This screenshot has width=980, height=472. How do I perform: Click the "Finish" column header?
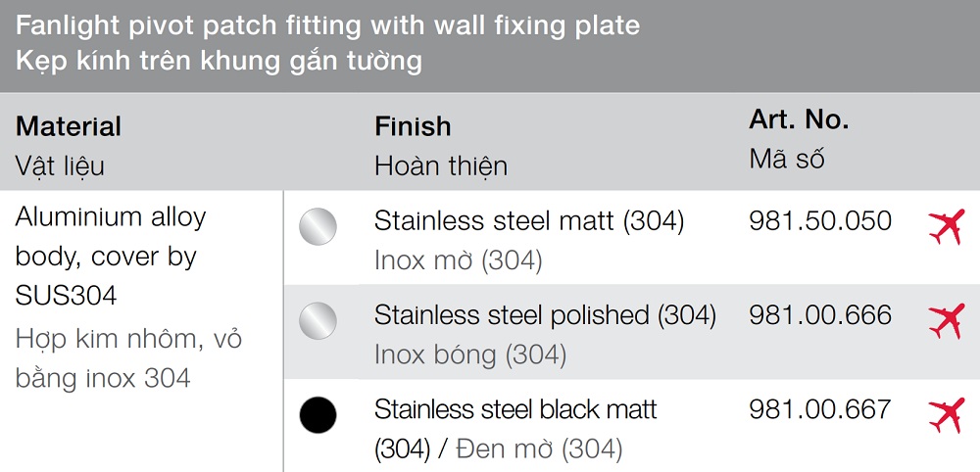tap(413, 126)
